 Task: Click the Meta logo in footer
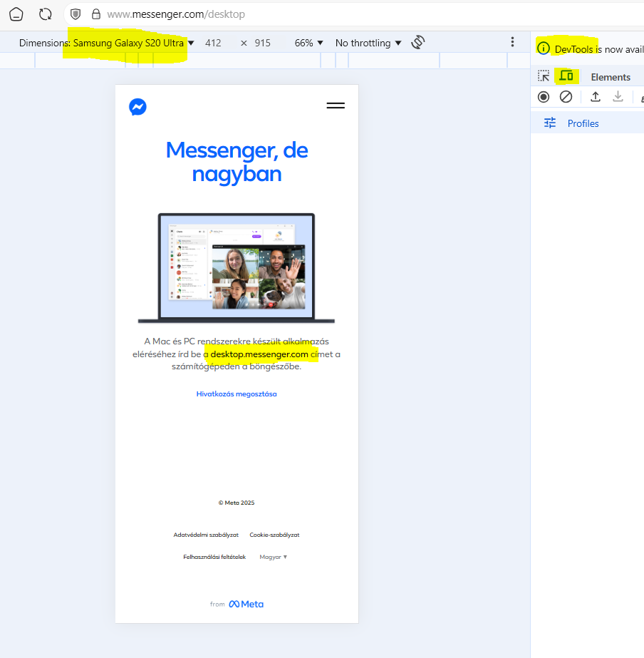[246, 604]
